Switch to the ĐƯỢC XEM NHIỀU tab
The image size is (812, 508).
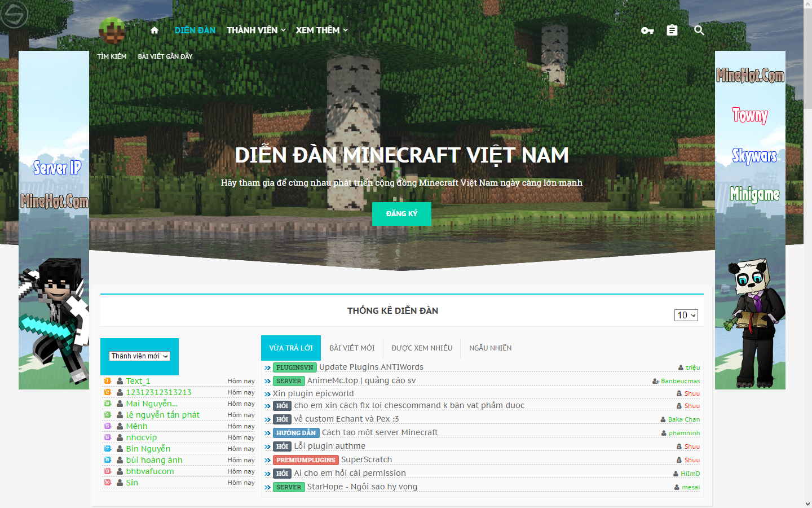pyautogui.click(x=422, y=348)
